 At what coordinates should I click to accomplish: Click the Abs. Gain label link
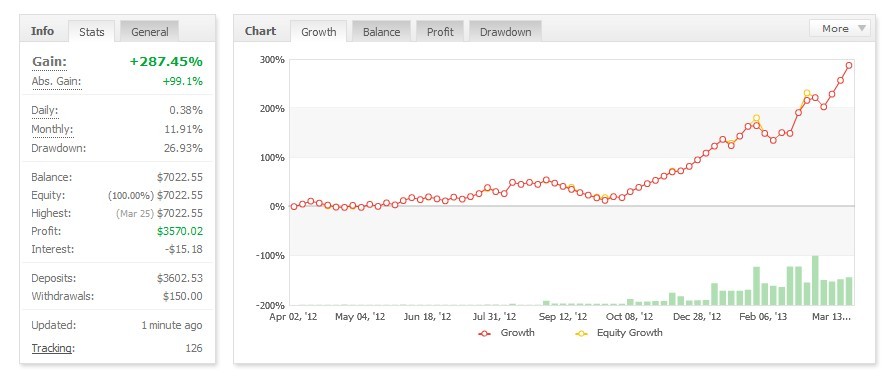[56, 82]
